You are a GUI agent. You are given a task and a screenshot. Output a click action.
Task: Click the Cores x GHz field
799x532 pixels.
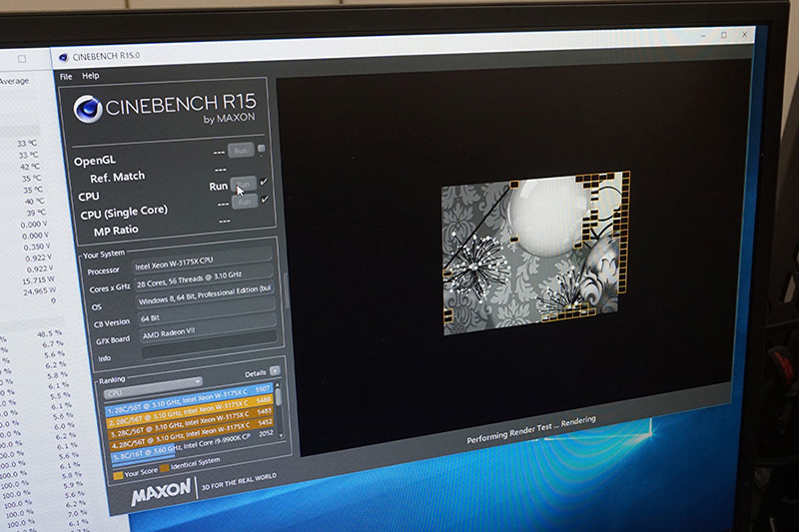point(204,277)
